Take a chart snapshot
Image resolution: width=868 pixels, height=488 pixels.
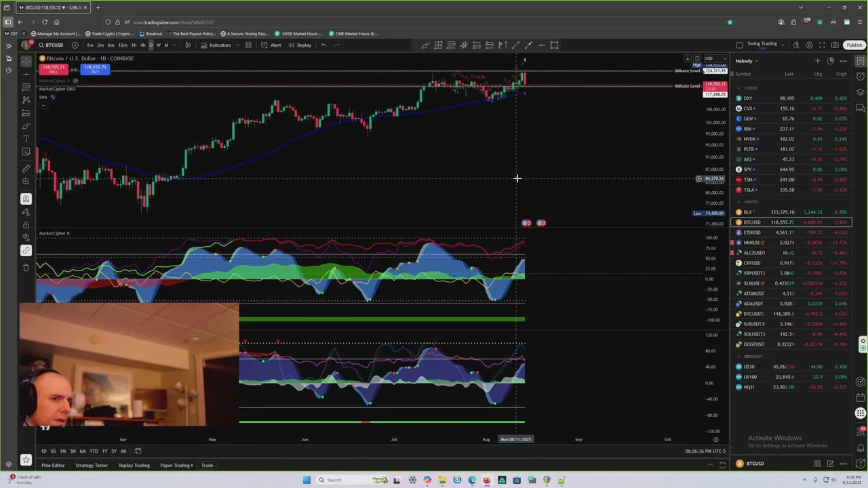pyautogui.click(x=835, y=45)
